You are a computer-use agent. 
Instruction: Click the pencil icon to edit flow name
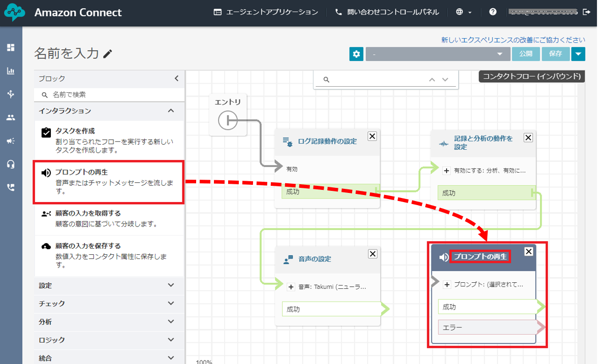tap(108, 54)
